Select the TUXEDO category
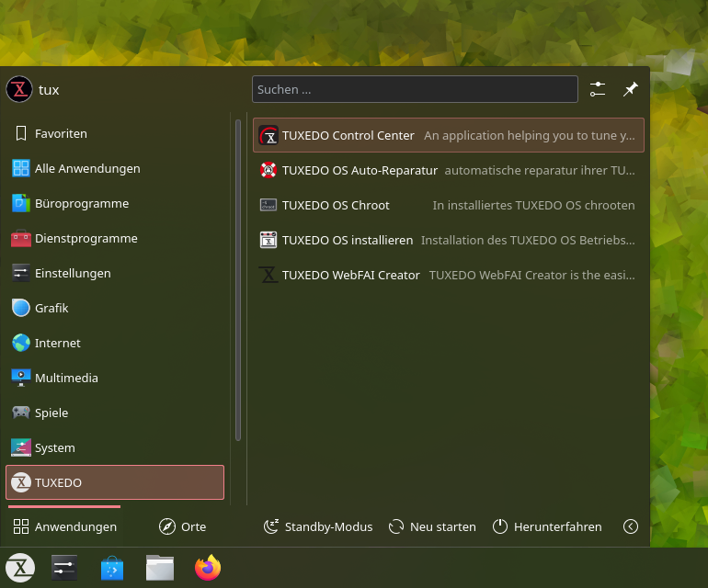 pos(115,482)
